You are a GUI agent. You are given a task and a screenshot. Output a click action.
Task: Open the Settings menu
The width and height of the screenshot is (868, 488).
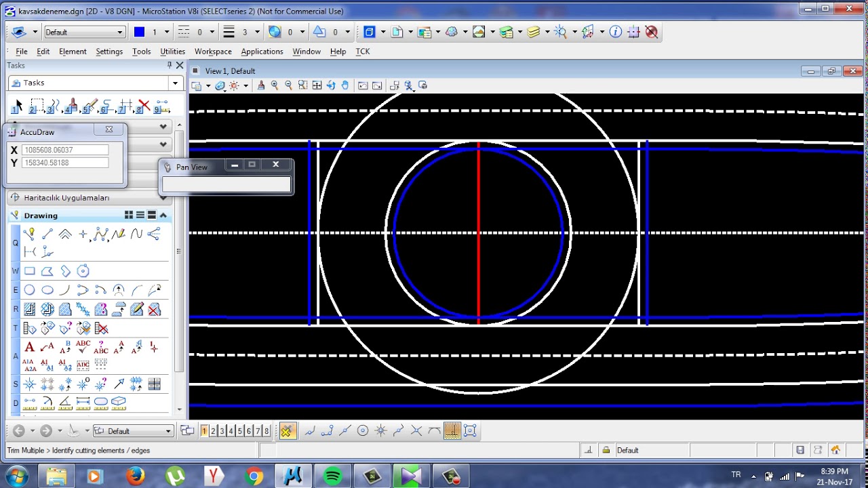[109, 52]
